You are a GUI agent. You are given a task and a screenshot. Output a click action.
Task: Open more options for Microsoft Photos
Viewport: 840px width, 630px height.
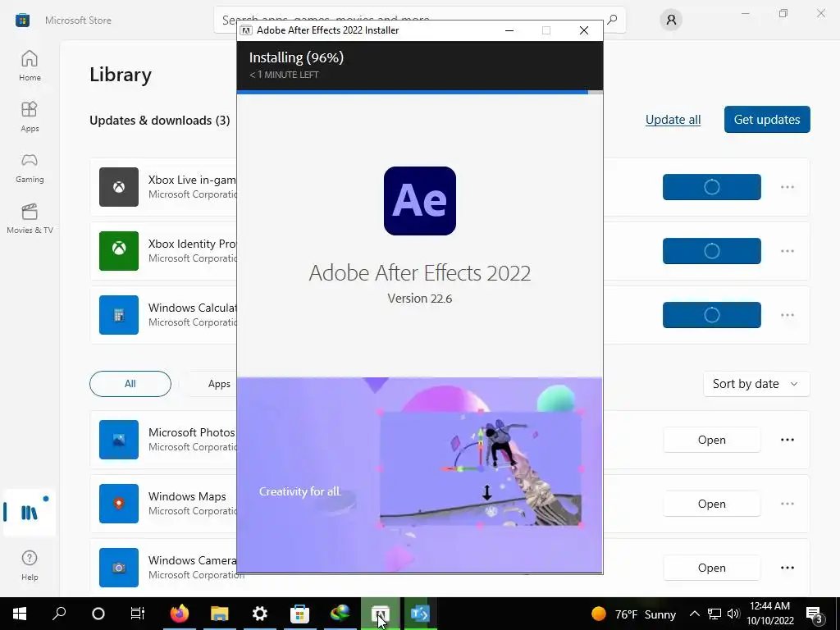[787, 440]
